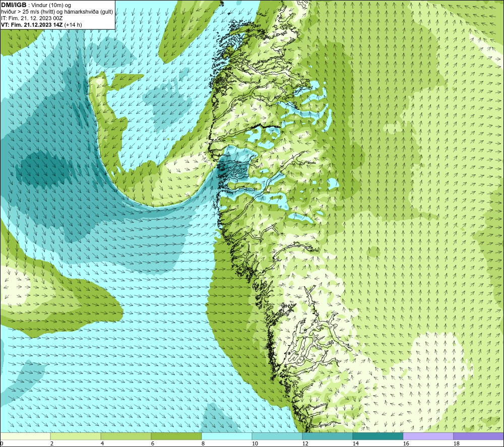Click the legend scale label '10'
Image resolution: width=504 pixels, height=447 pixels.
tap(255, 443)
